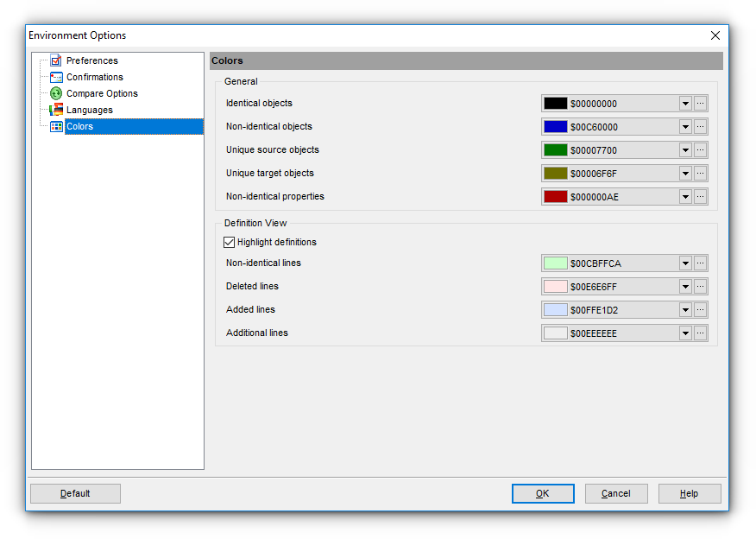Click ellipsis button for Unique target objects
756x539 pixels.
(701, 174)
